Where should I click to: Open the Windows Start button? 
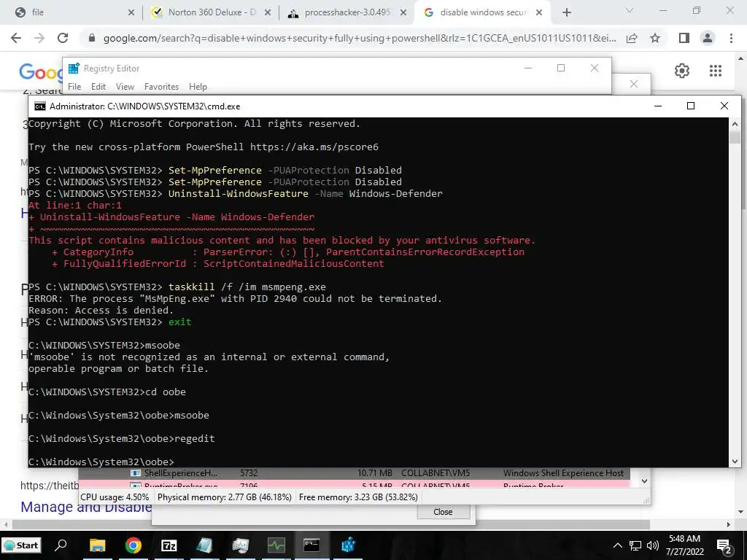[21, 545]
